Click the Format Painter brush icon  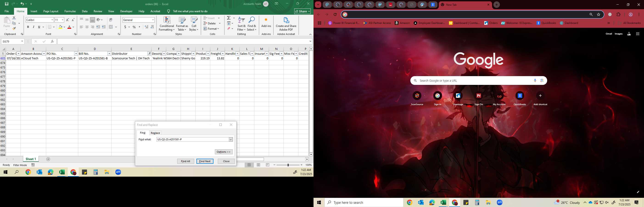point(14,29)
